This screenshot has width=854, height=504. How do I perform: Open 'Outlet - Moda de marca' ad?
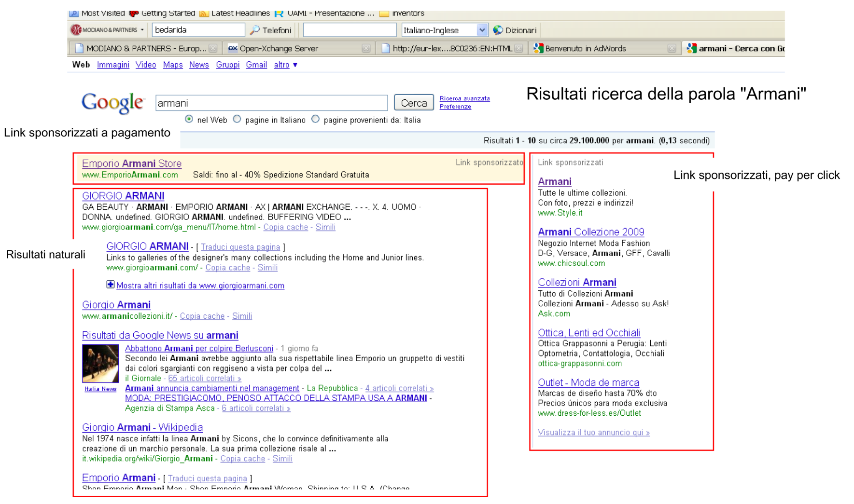[x=588, y=382]
